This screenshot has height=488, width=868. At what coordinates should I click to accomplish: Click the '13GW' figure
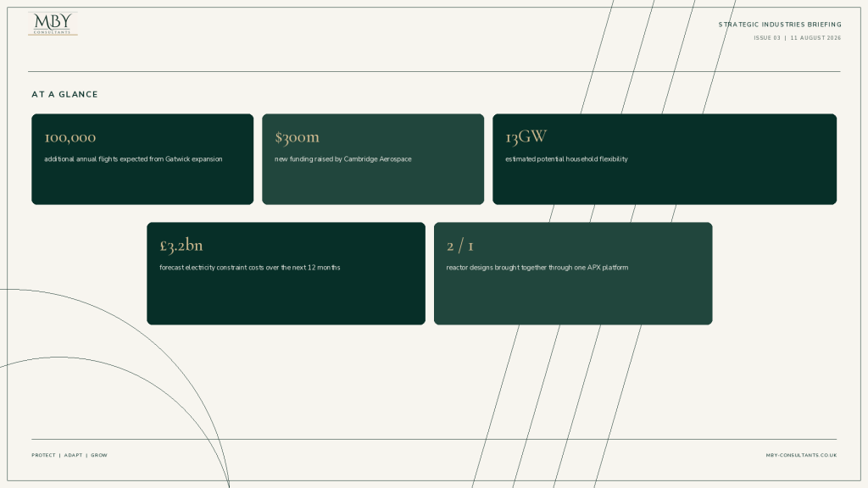tap(526, 136)
